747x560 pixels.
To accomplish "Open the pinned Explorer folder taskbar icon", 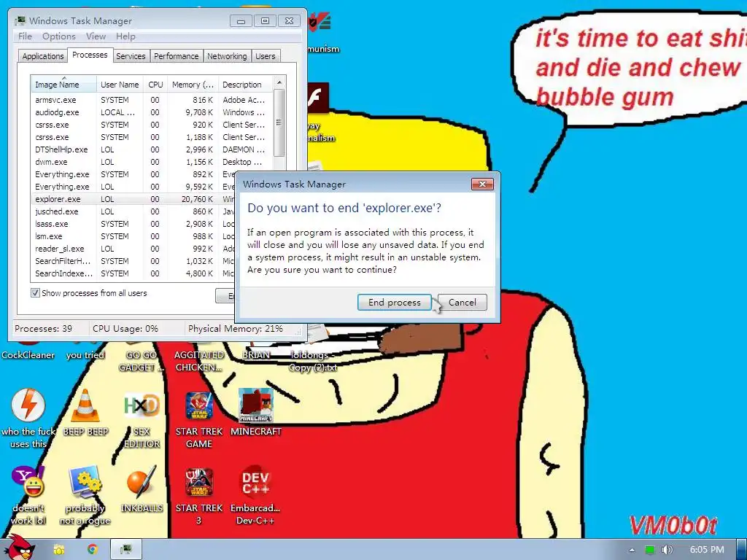I will coord(59,550).
